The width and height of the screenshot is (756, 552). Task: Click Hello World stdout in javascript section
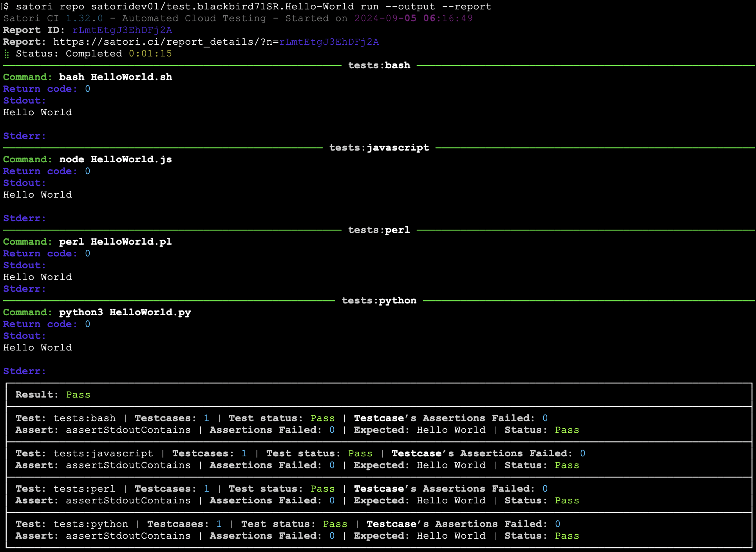click(x=38, y=195)
